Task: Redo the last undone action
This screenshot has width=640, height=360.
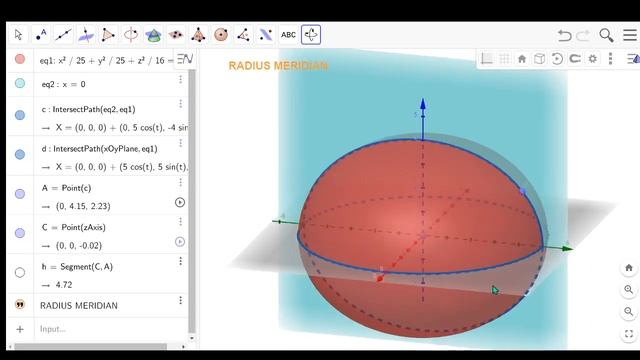Action: (x=583, y=36)
